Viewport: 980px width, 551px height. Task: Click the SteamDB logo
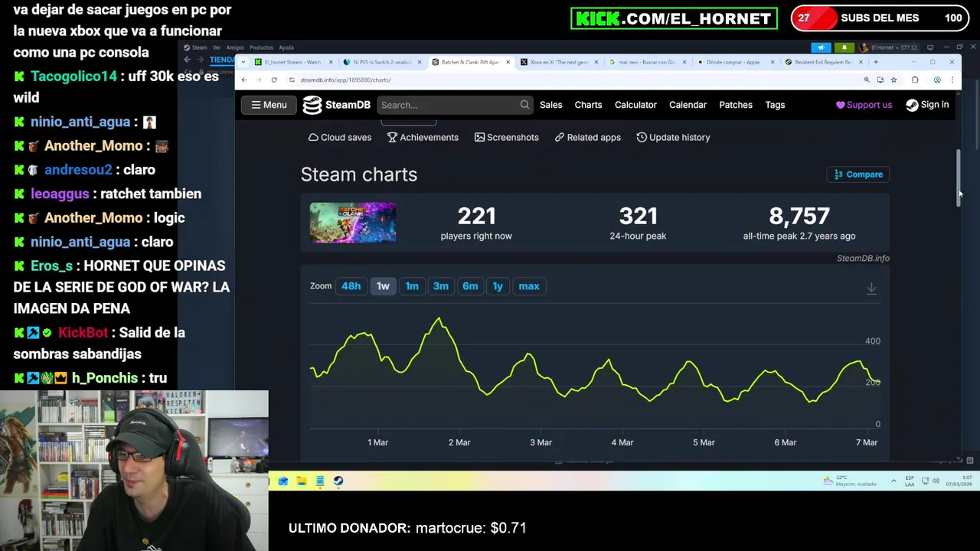[336, 105]
